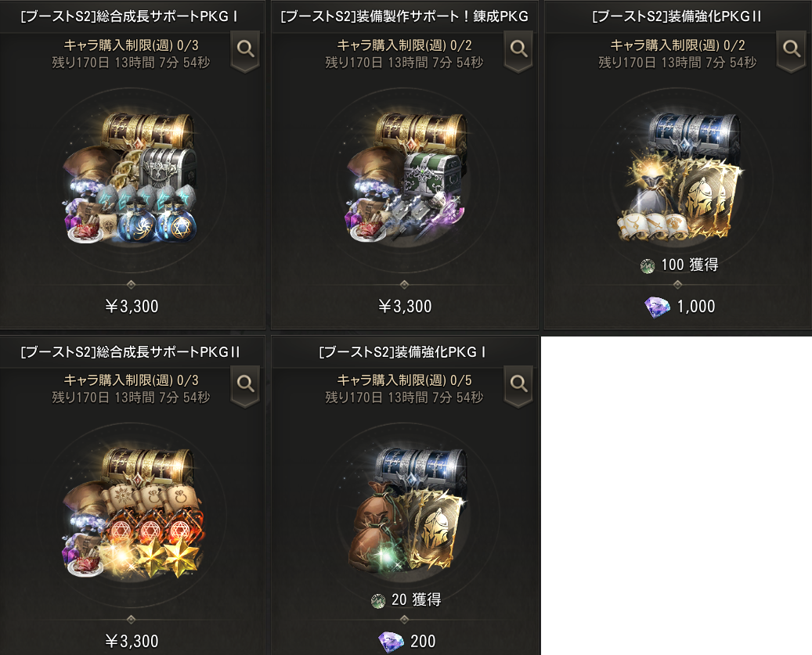Click the coin icon next to 100 獲得

click(x=648, y=266)
